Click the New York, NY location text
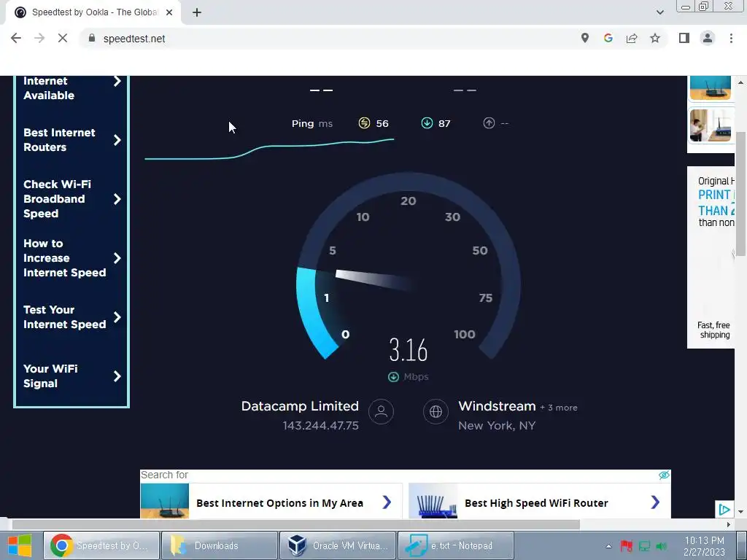 497,426
